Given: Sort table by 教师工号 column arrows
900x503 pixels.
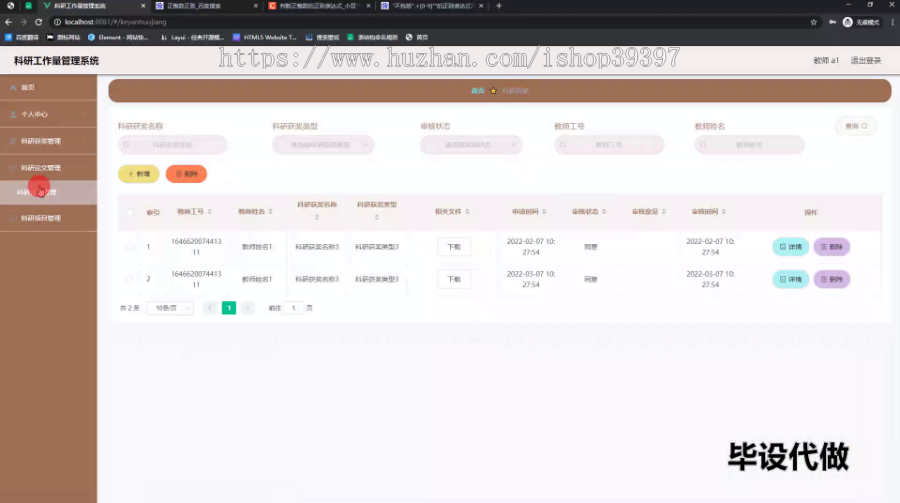Looking at the screenshot, I should (x=210, y=212).
